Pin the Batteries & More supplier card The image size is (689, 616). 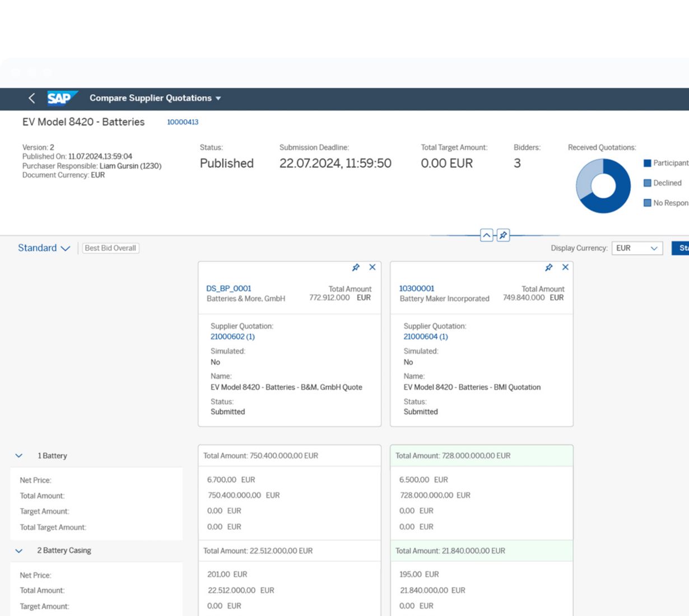point(356,268)
